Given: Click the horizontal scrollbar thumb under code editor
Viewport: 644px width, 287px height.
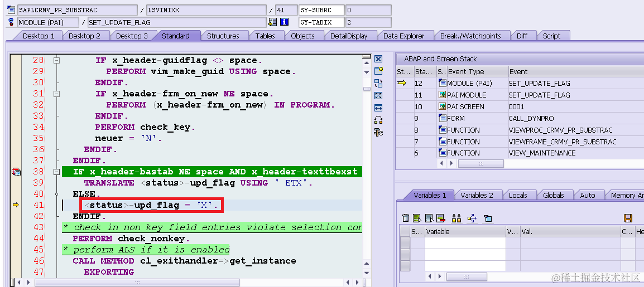Looking at the screenshot, I should click(137, 283).
